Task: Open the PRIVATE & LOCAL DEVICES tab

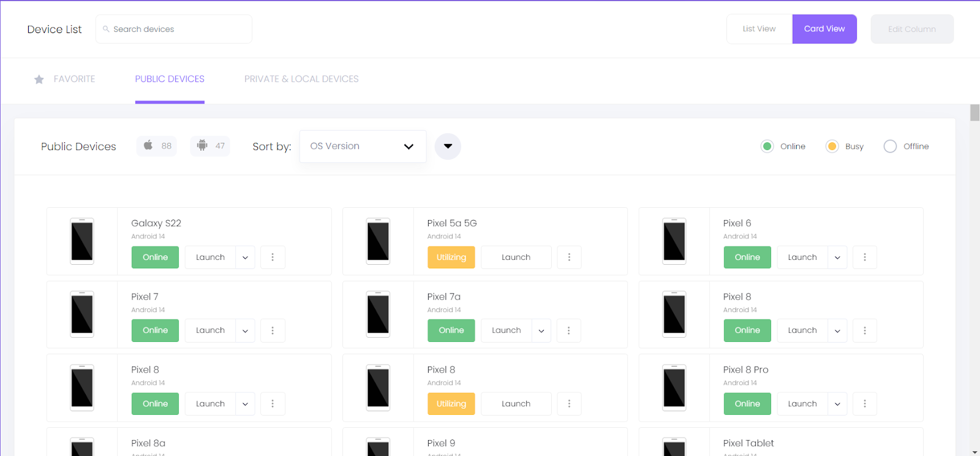Action: (301, 79)
